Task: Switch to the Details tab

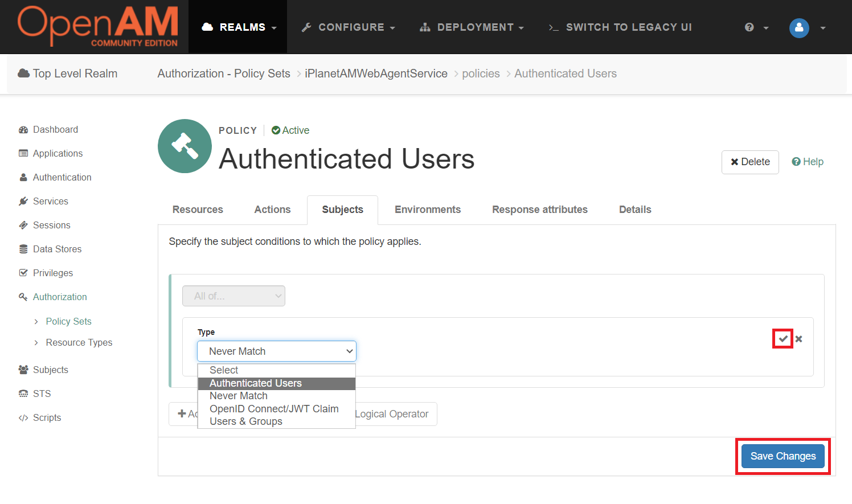Action: [635, 210]
